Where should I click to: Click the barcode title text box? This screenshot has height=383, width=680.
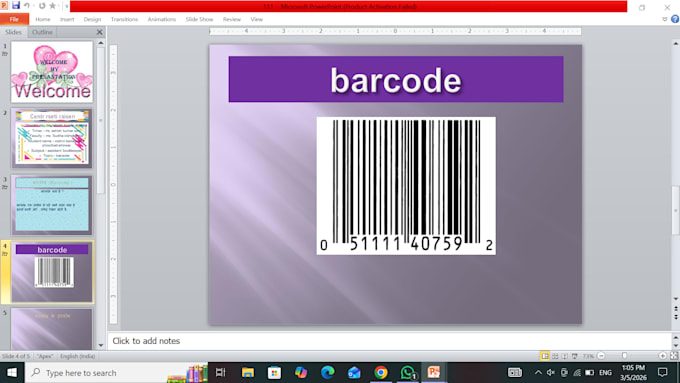pos(396,79)
